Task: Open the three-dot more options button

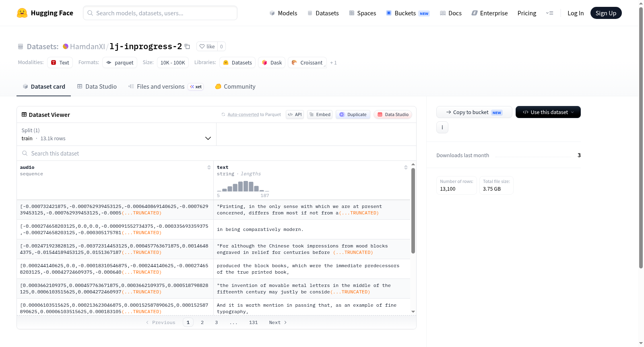Action: (442, 127)
